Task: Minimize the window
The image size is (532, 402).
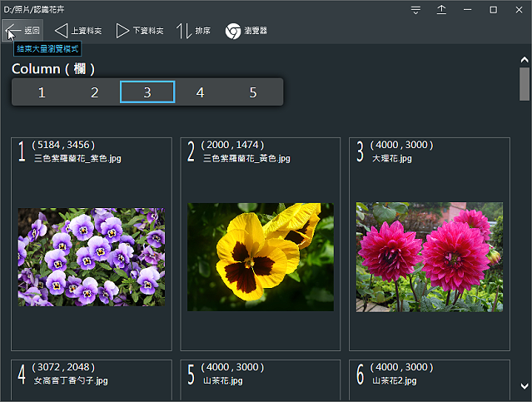Action: [x=468, y=10]
